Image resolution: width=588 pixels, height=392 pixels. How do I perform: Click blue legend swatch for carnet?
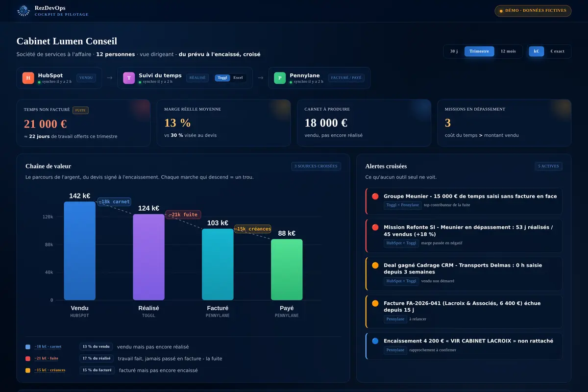point(28,347)
